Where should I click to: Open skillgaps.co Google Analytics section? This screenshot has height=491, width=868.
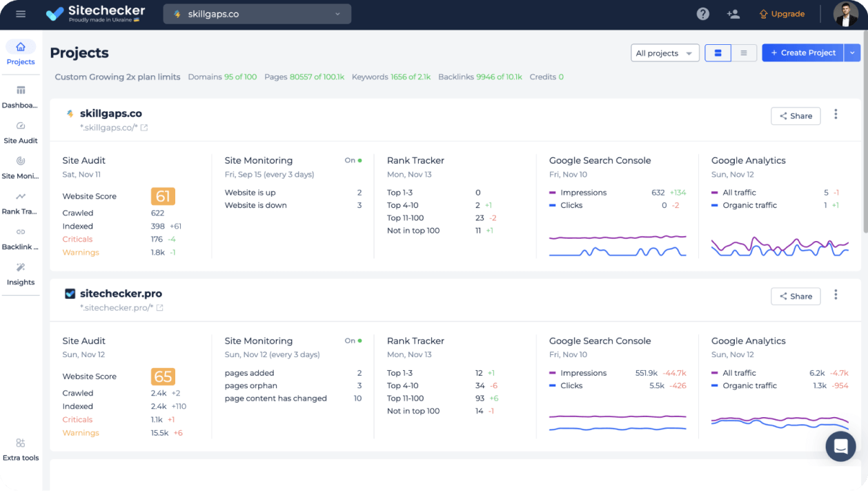[x=749, y=161]
